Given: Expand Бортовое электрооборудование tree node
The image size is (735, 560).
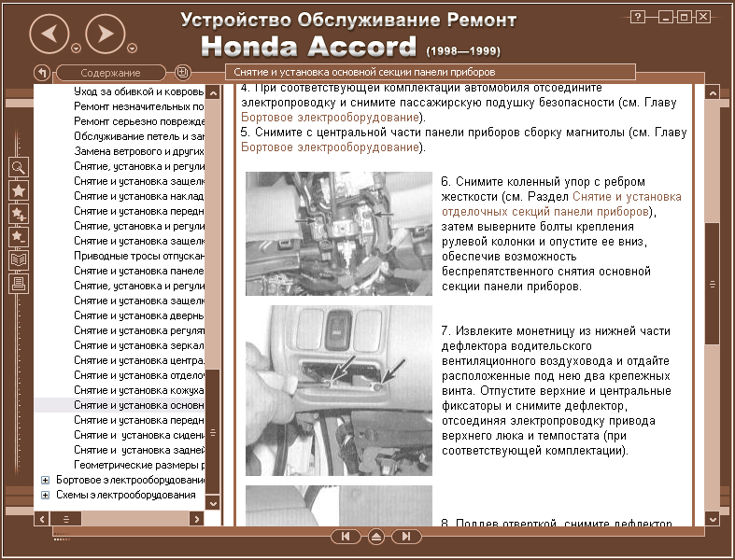Looking at the screenshot, I should pyautogui.click(x=44, y=480).
